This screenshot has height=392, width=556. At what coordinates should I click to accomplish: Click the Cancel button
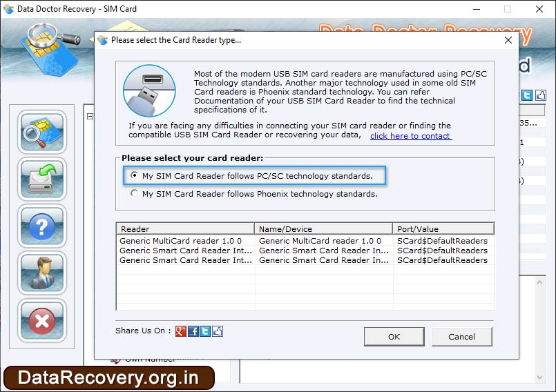[461, 336]
